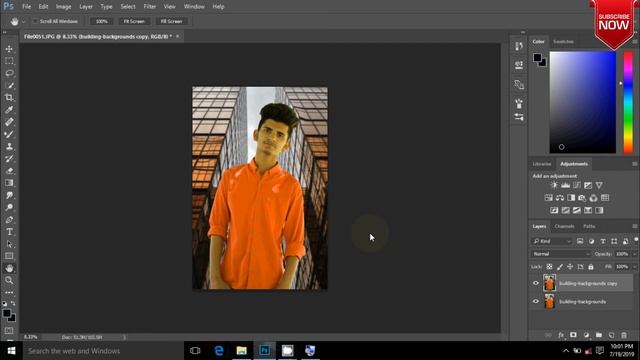Click the Fill Screen button

click(171, 21)
